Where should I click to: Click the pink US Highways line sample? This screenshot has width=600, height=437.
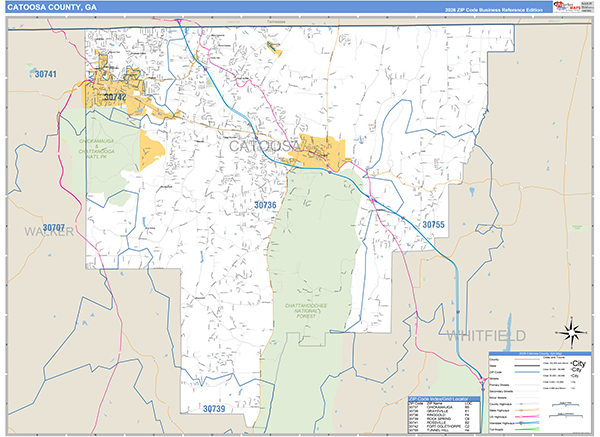(527, 417)
